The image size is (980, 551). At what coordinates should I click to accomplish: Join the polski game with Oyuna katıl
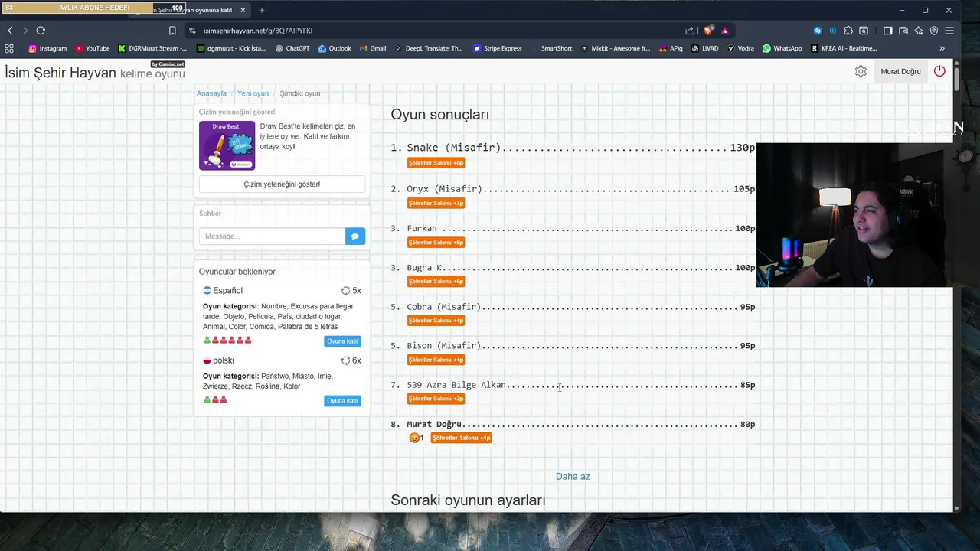[342, 401]
